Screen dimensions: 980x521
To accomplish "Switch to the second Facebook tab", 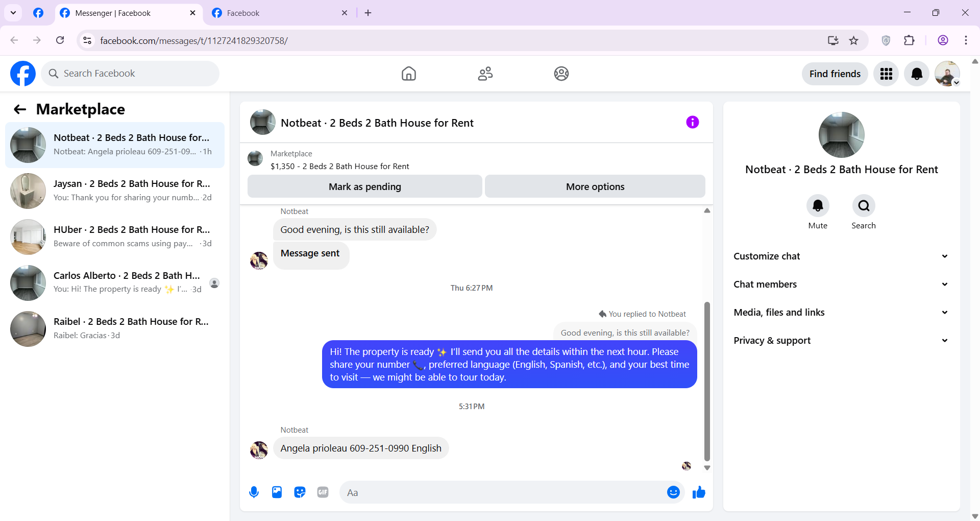I will [280, 13].
